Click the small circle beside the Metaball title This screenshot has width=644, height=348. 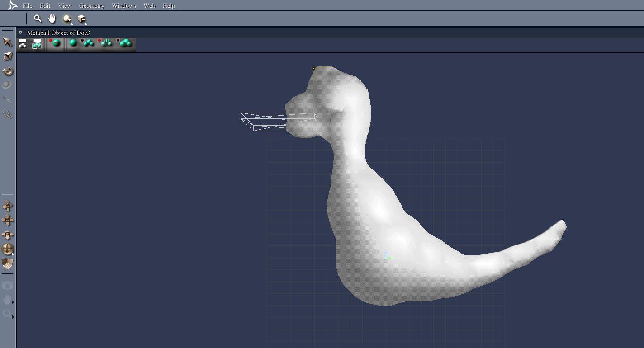(x=20, y=33)
